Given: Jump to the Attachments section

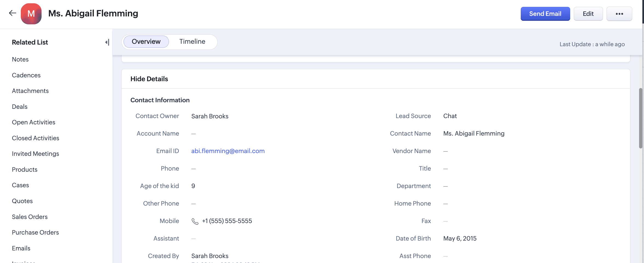Looking at the screenshot, I should (x=30, y=91).
